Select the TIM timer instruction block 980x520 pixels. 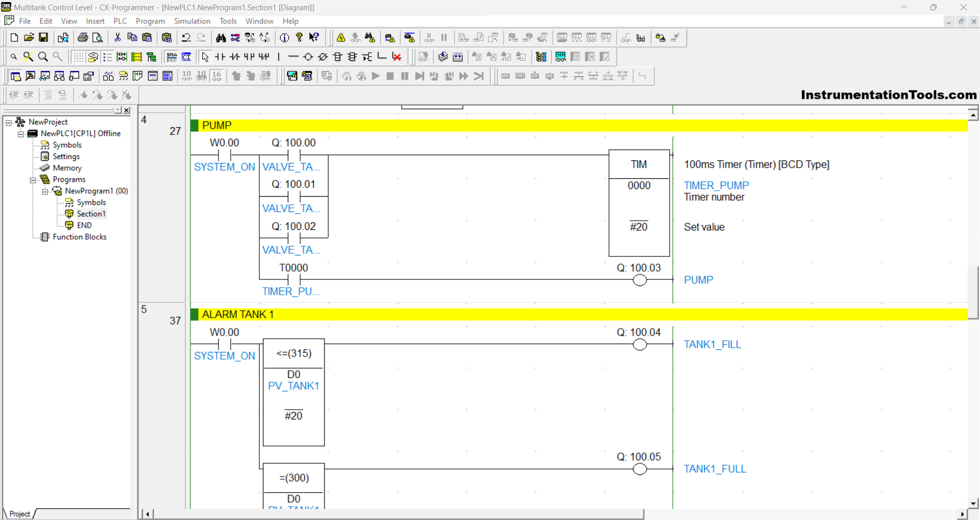coord(639,203)
